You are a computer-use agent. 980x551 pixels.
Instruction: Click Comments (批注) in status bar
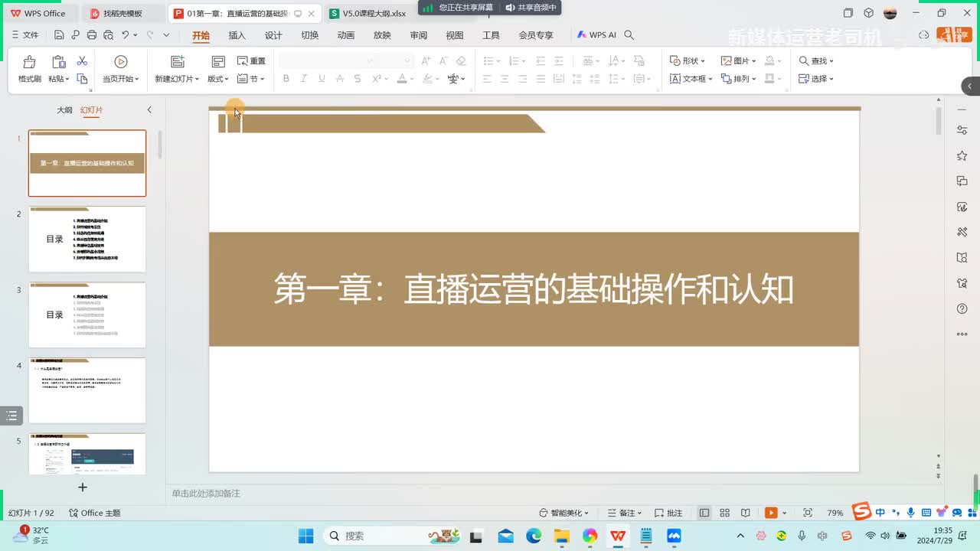(668, 513)
